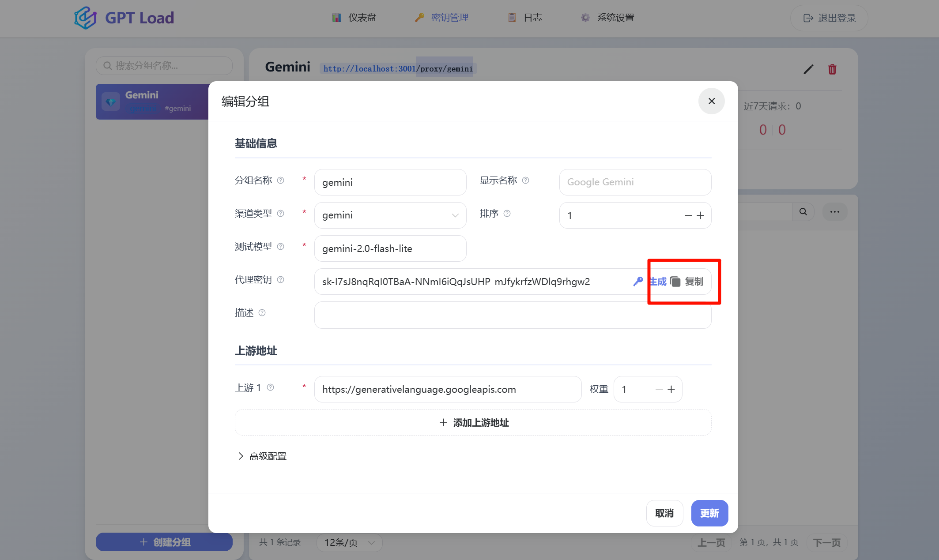Click inside the 描述 description field
Screen dimensions: 939x560
(x=512, y=314)
